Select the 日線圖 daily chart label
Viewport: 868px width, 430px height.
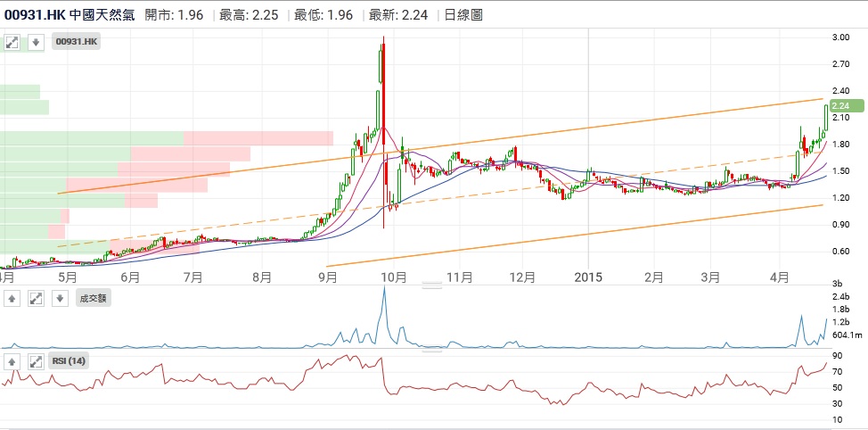pyautogui.click(x=463, y=15)
